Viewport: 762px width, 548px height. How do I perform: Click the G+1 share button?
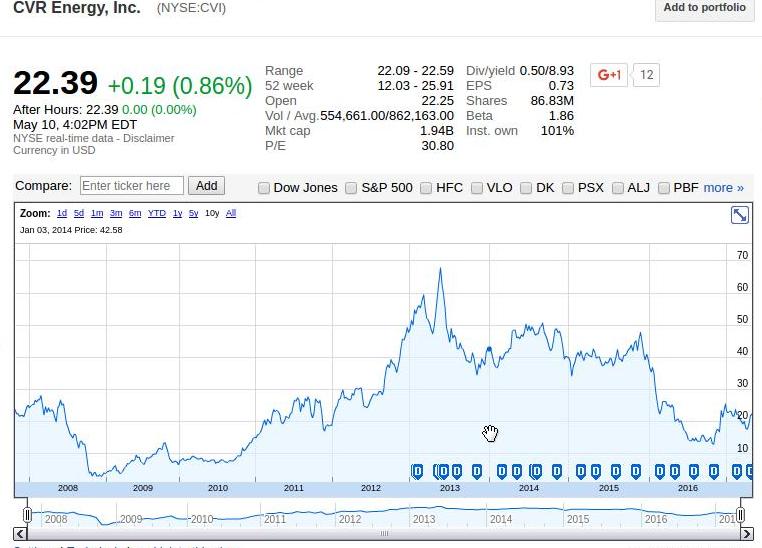(x=609, y=75)
